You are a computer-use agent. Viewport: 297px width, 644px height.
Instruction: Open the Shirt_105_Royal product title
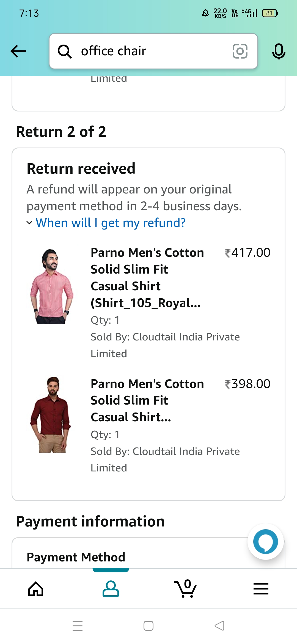147,277
